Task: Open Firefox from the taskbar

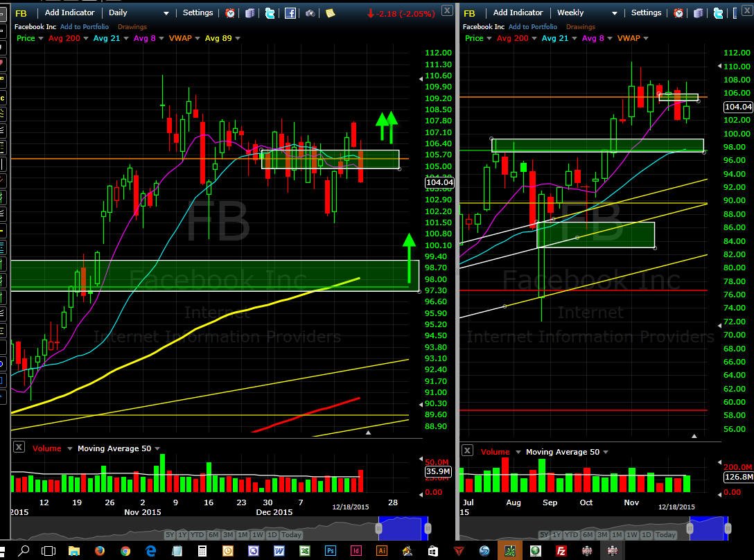Action: (100, 551)
